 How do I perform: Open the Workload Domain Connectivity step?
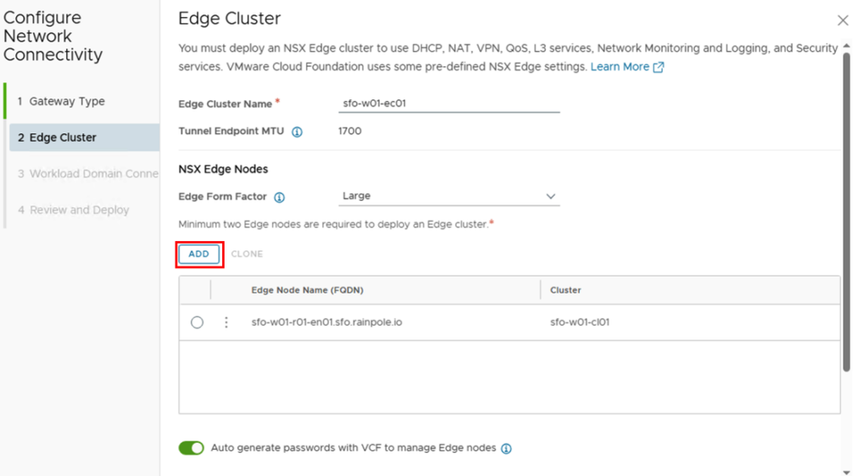click(x=88, y=174)
